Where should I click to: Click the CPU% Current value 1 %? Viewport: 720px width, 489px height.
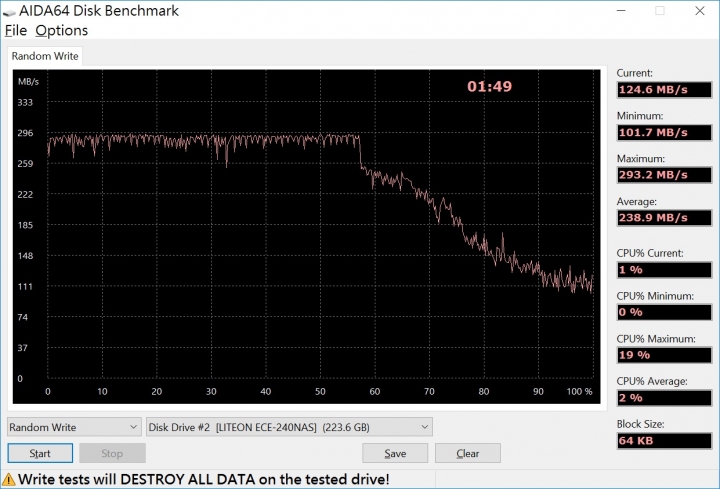tap(664, 270)
